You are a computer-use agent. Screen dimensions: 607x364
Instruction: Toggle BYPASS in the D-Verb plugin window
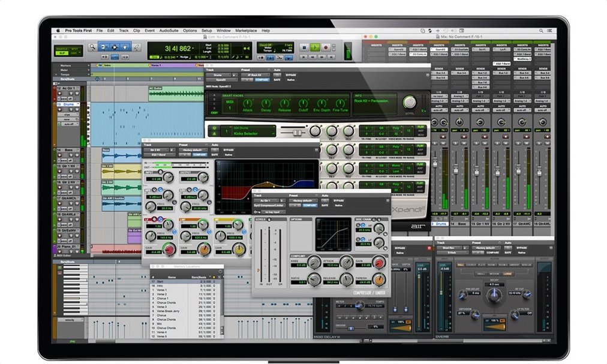tap(521, 248)
